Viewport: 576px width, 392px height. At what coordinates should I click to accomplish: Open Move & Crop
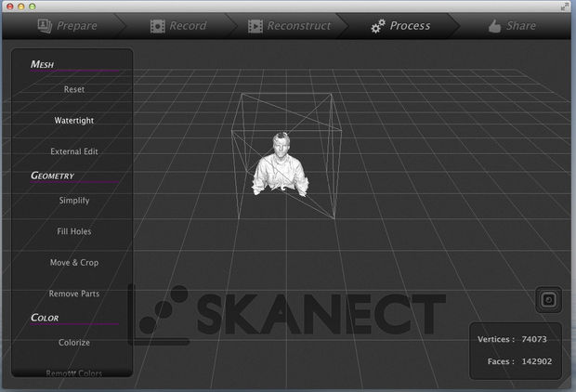(73, 263)
